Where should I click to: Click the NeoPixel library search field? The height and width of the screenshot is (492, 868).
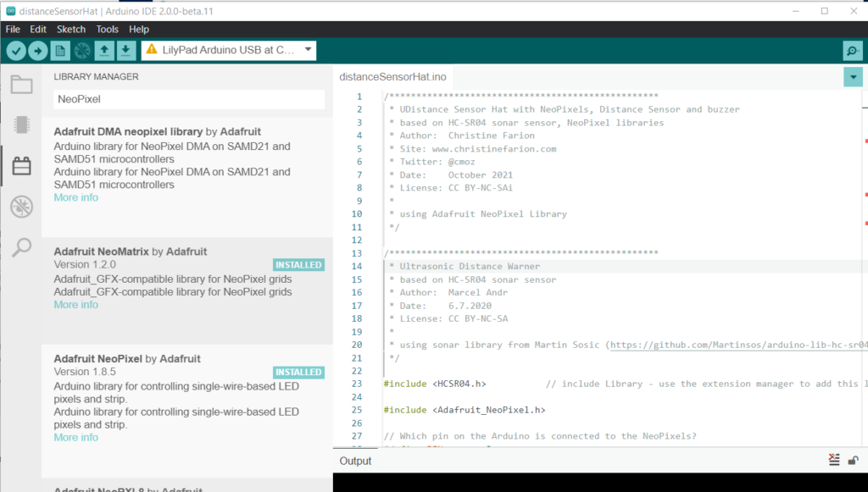pyautogui.click(x=189, y=99)
